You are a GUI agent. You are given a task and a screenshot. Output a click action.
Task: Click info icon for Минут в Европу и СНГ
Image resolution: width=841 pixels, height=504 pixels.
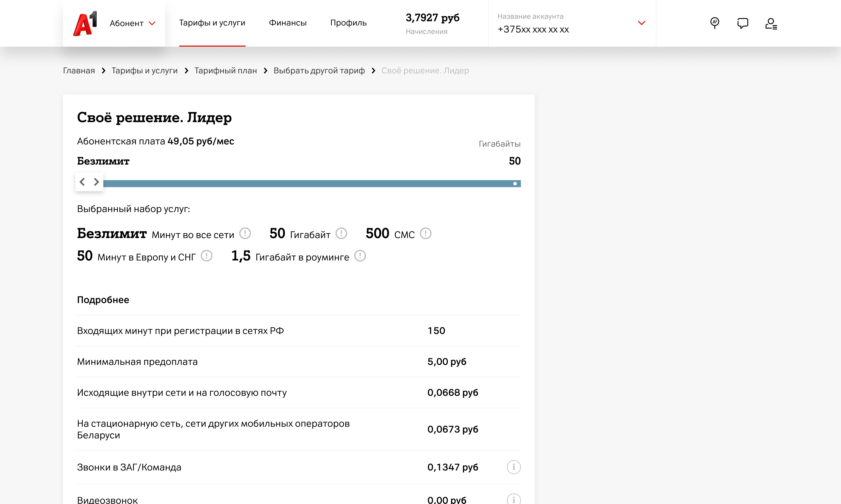206,256
